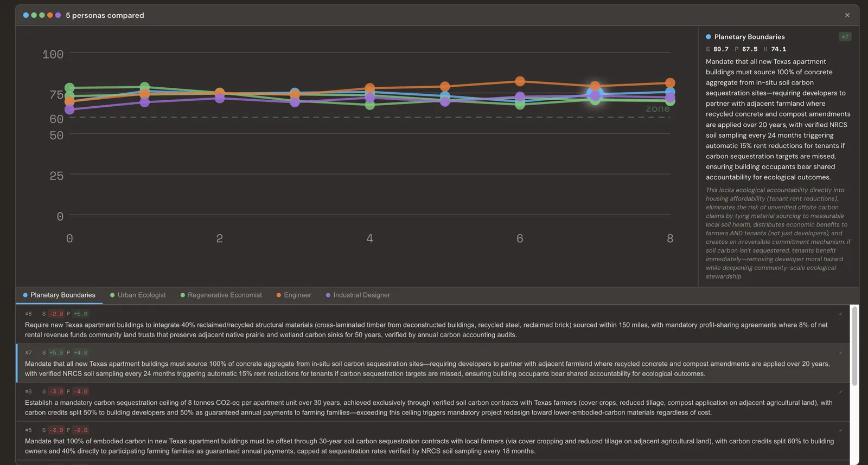Image resolution: width=868 pixels, height=465 pixels.
Task: Select proposal #7 about in-situ soil carbon sites
Action: pyautogui.click(x=433, y=364)
